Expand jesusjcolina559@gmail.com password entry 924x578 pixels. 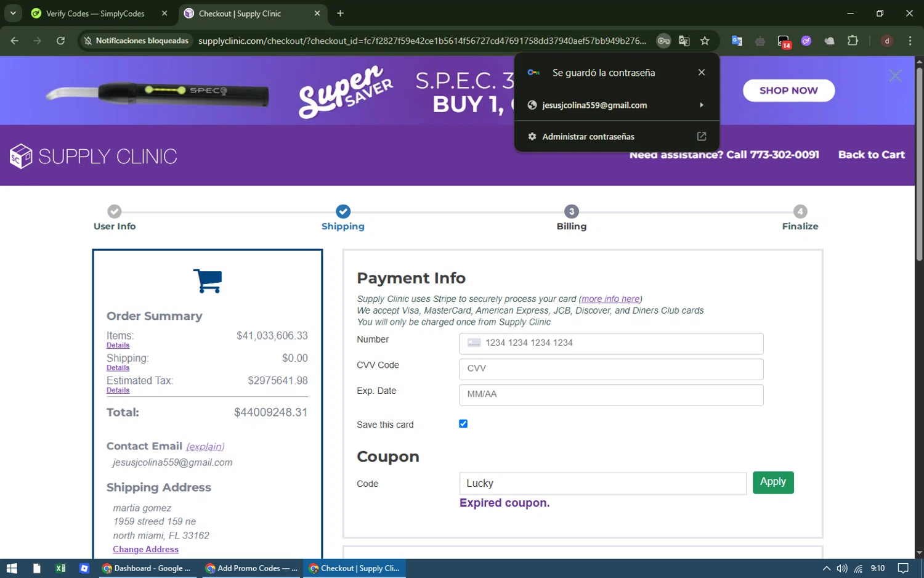617,105
